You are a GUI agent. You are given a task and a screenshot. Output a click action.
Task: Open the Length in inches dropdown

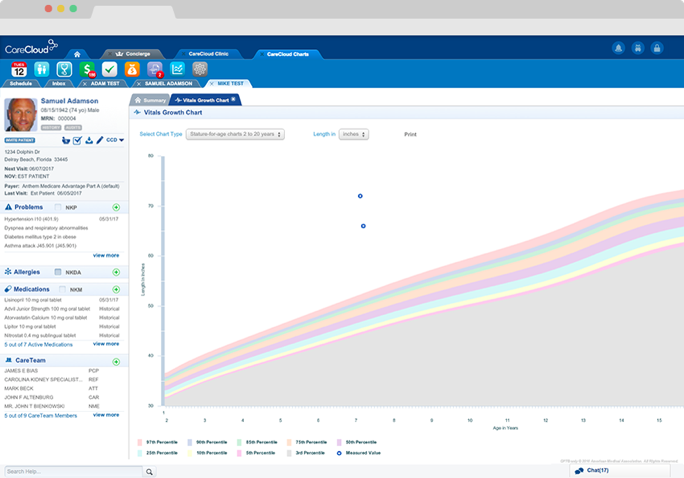[x=354, y=134]
